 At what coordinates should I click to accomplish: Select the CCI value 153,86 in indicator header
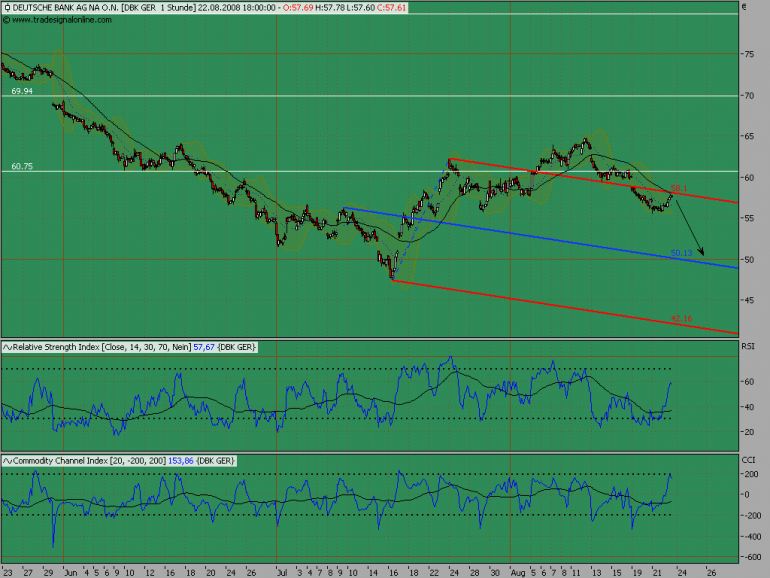pos(181,461)
